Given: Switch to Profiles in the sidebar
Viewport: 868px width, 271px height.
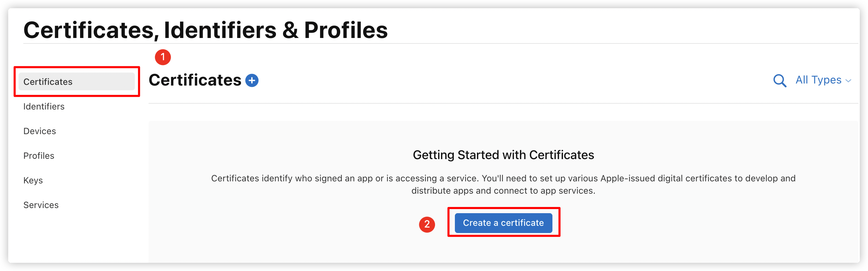Looking at the screenshot, I should tap(39, 156).
